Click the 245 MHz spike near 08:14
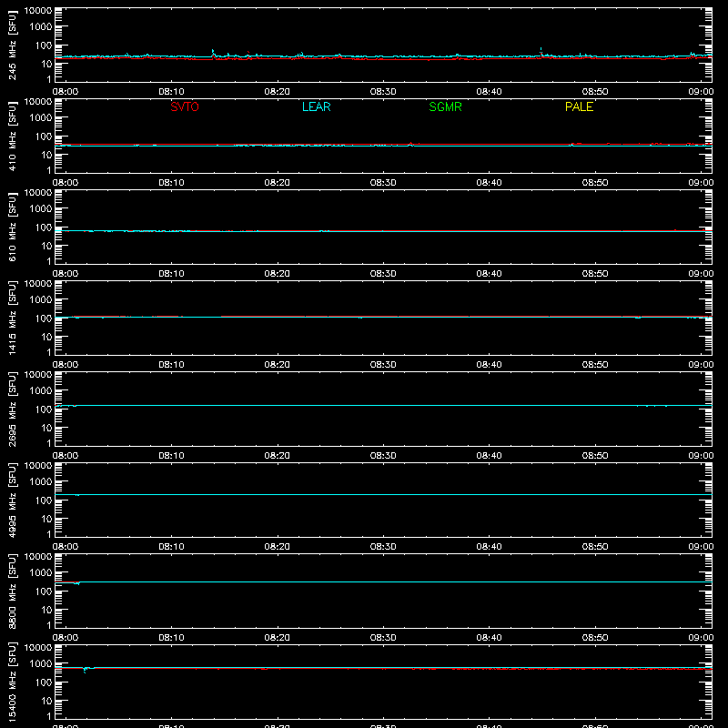728x728 pixels. coord(213,53)
